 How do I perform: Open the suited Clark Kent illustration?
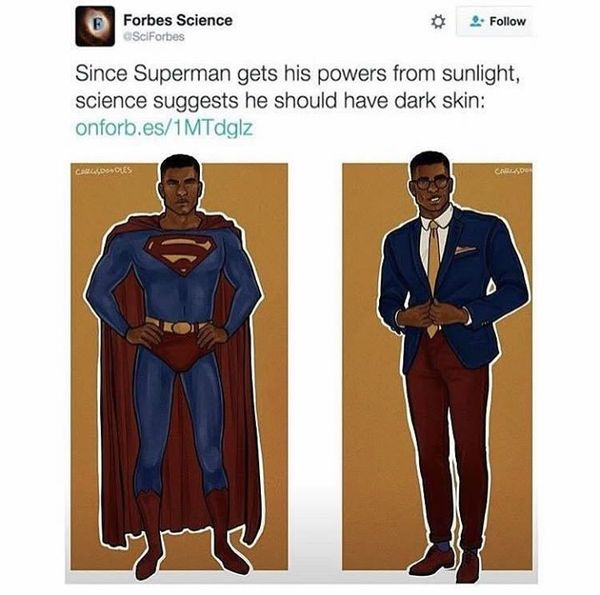pyautogui.click(x=437, y=367)
